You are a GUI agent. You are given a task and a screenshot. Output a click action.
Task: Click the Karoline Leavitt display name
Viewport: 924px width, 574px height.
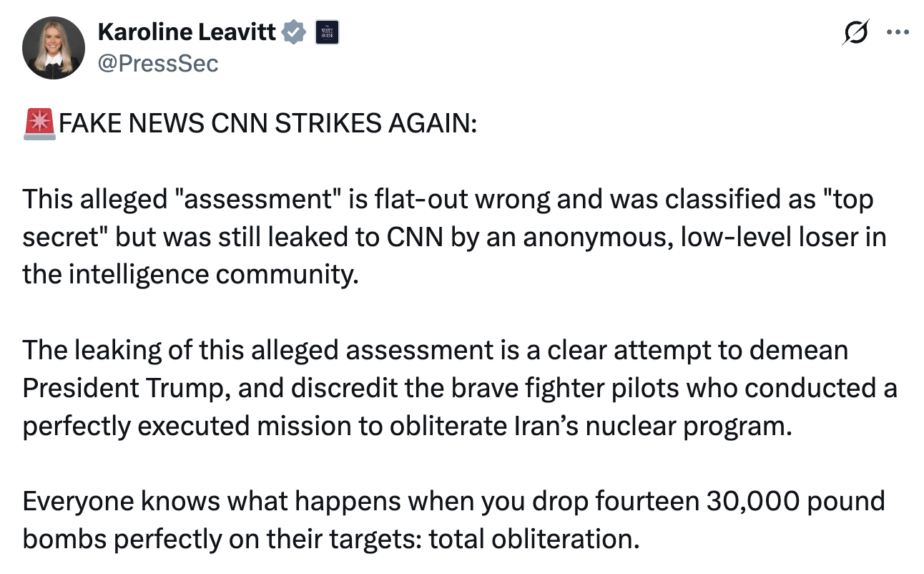pyautogui.click(x=187, y=32)
